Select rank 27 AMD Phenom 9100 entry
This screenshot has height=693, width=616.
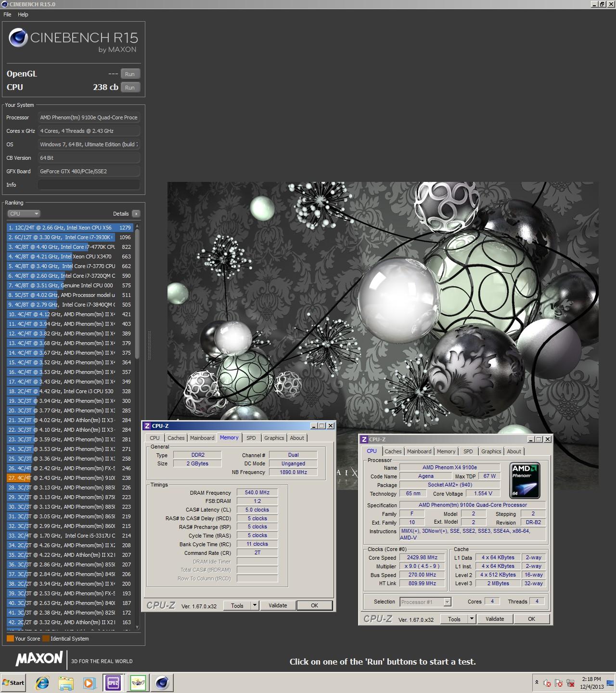coord(70,478)
